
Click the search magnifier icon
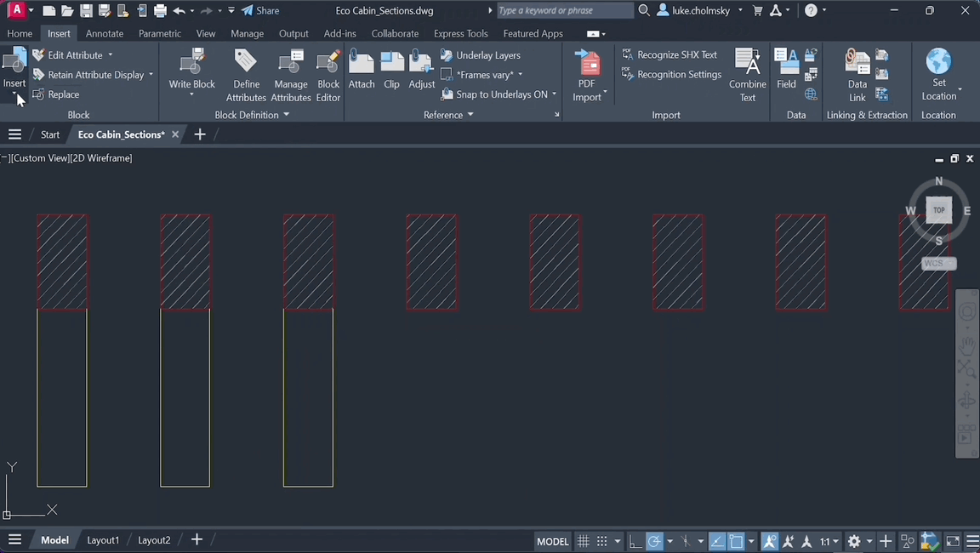tap(644, 10)
